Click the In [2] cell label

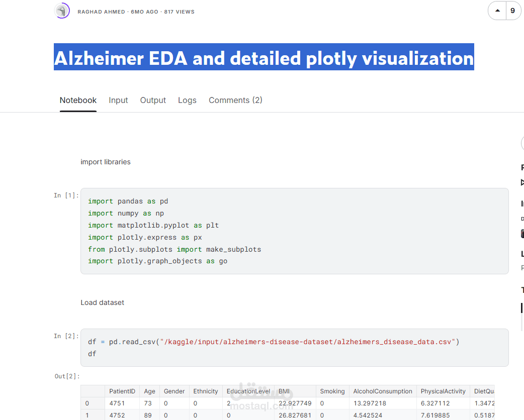click(x=66, y=336)
